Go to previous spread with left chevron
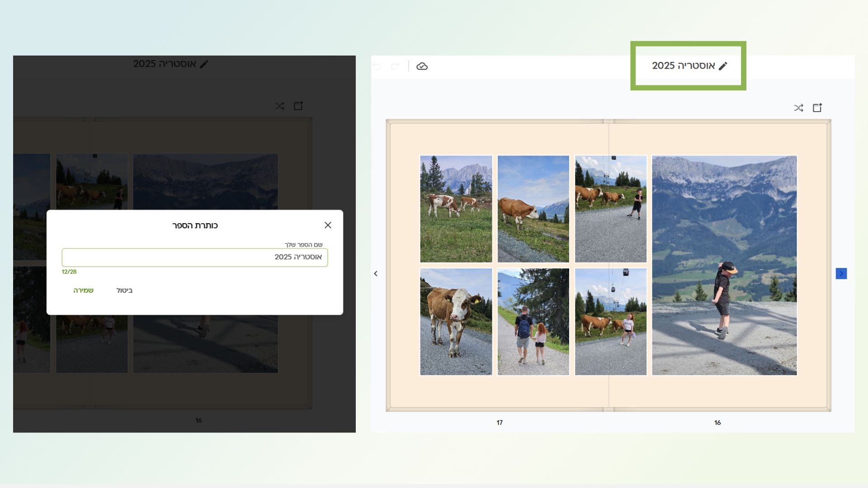 pos(376,273)
